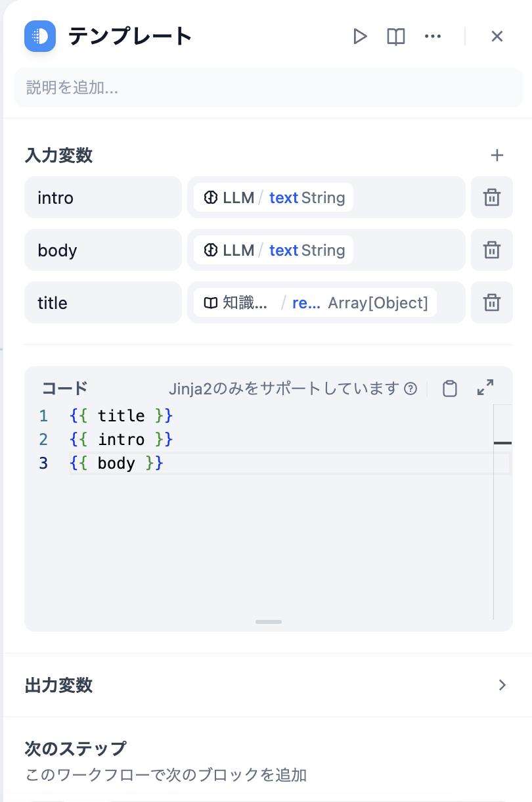This screenshot has width=532, height=802.
Task: Remove the title variable with trash icon
Action: click(x=491, y=302)
